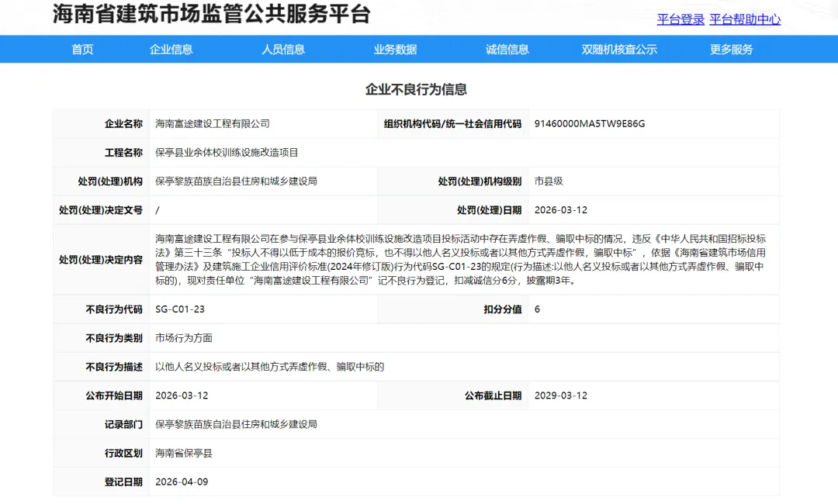Click the 市场行为方面 value

(x=184, y=338)
